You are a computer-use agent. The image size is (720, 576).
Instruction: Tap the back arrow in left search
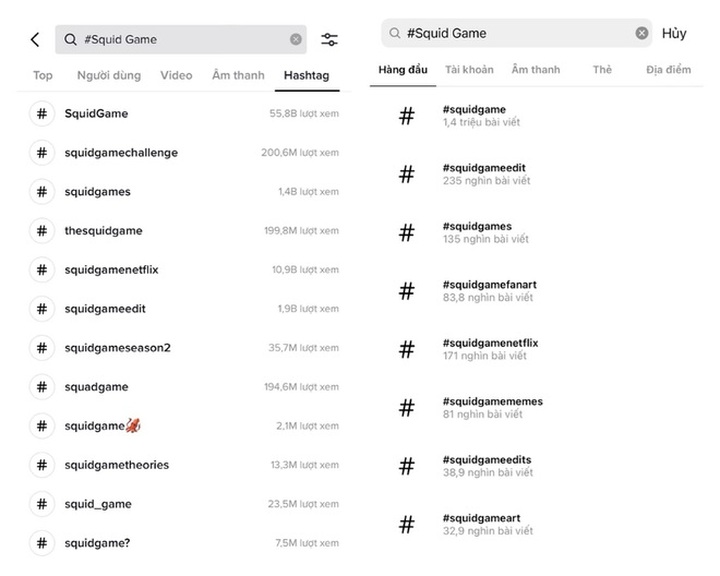coord(35,40)
